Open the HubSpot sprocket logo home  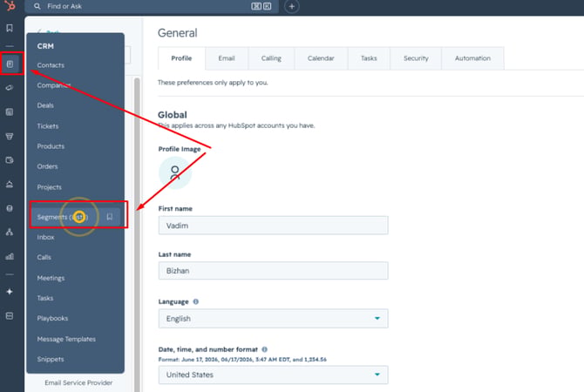[10, 5]
